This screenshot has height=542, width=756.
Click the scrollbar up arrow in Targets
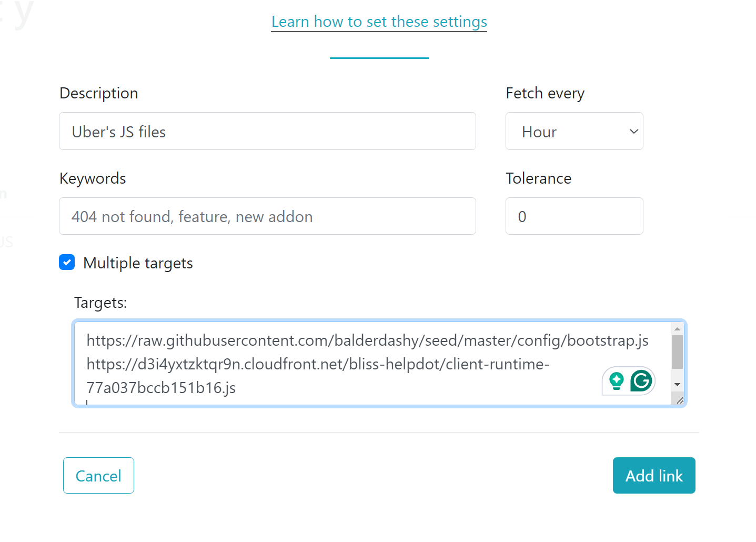pos(677,329)
